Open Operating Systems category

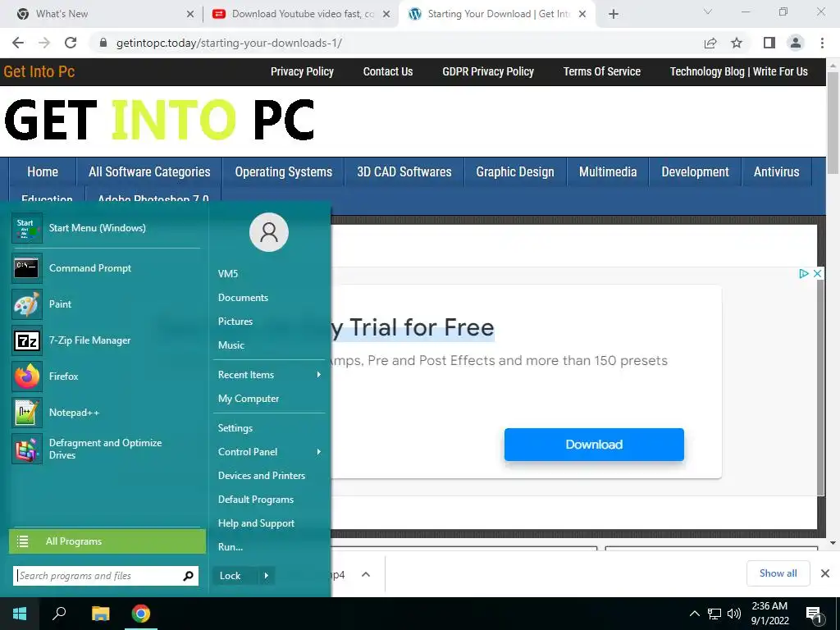click(x=283, y=172)
